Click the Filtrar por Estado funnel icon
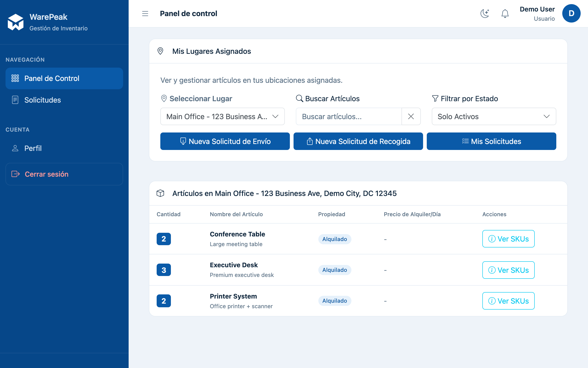This screenshot has height=368, width=588. [x=435, y=99]
